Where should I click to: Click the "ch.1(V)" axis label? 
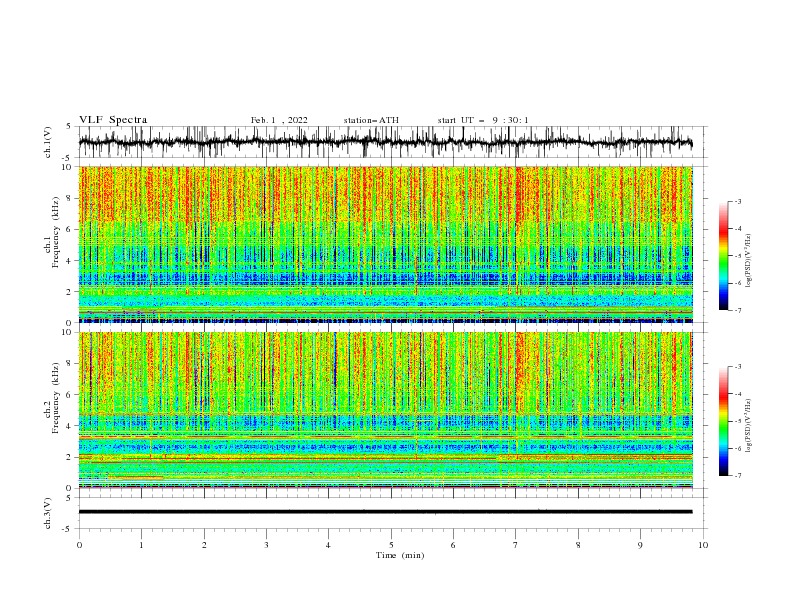pos(48,142)
